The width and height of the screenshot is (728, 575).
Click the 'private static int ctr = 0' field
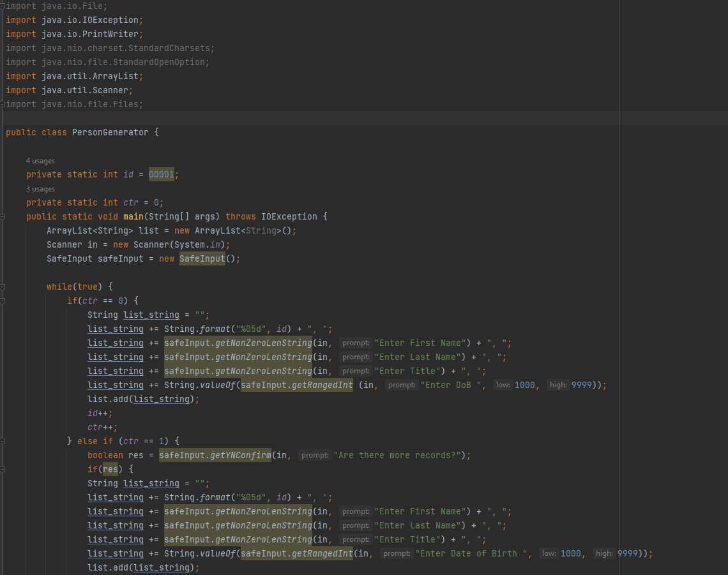click(95, 202)
